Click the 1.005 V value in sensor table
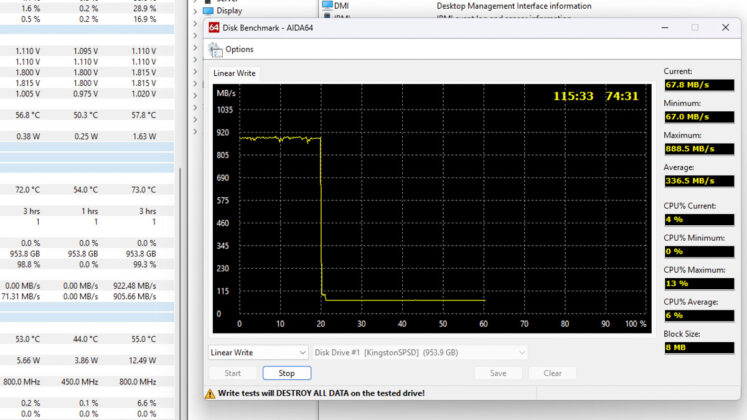Image resolution: width=747 pixels, height=420 pixels. [28, 94]
